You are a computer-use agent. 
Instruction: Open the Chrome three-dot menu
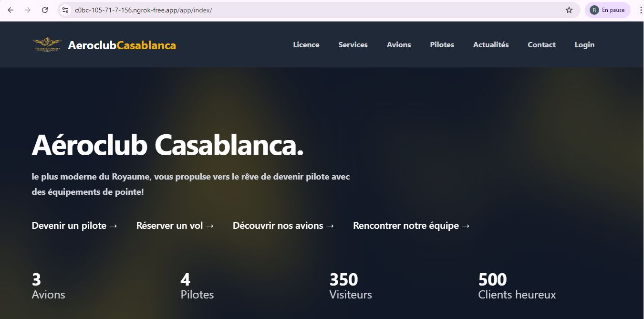640,10
